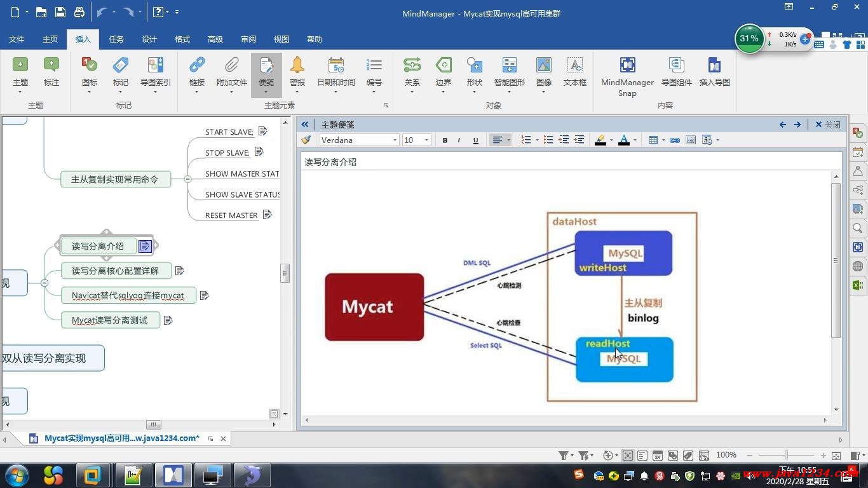The width and height of the screenshot is (868, 488).
Task: Open text alignment dropdown in notes
Action: pos(508,140)
